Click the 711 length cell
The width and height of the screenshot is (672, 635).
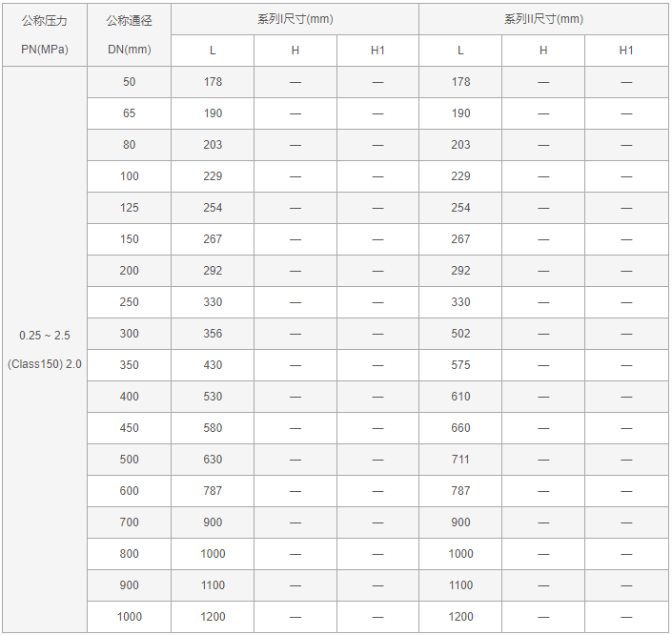(x=460, y=460)
